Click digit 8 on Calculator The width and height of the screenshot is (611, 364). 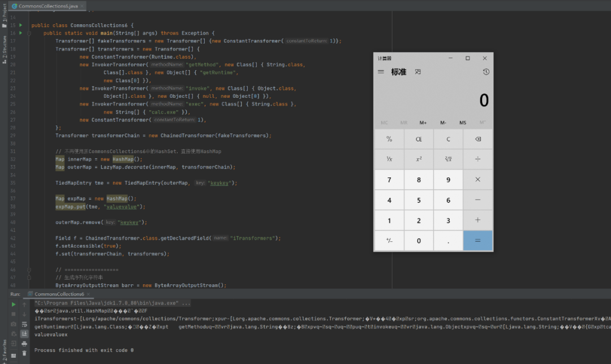[419, 180]
